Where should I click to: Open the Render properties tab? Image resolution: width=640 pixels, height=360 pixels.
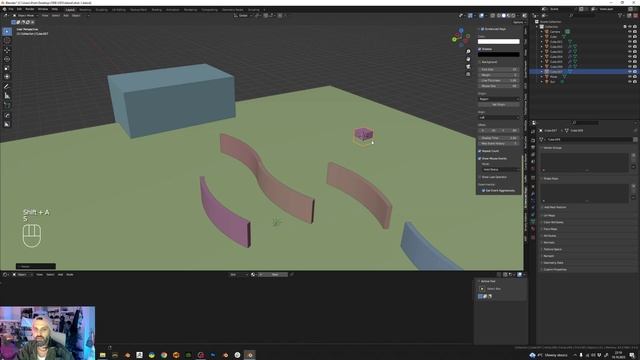pyautogui.click(x=533, y=140)
